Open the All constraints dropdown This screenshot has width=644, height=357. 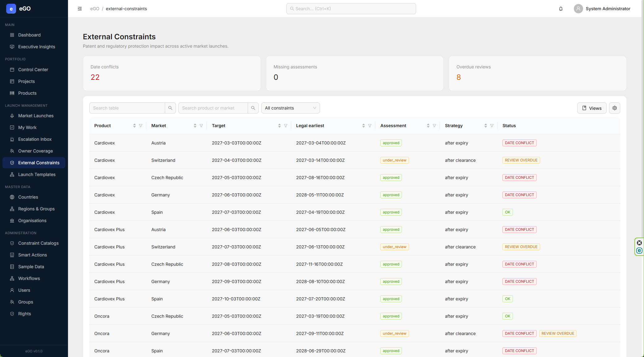click(x=291, y=108)
